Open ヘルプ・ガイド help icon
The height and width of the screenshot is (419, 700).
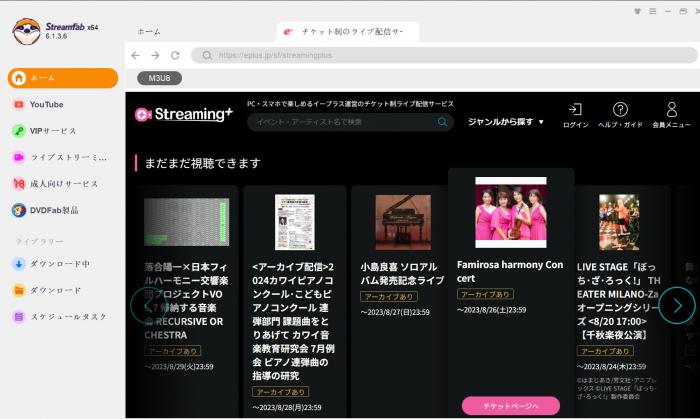point(620,115)
